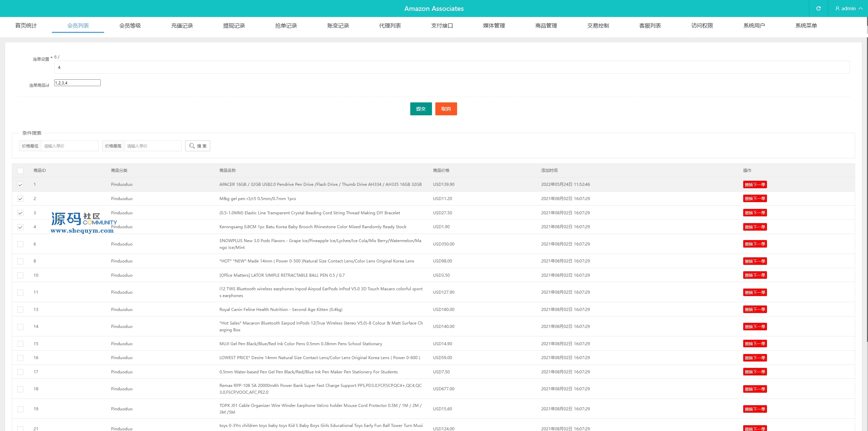Open the 充值记录 tab
Image resolution: width=868 pixels, height=431 pixels.
click(182, 25)
